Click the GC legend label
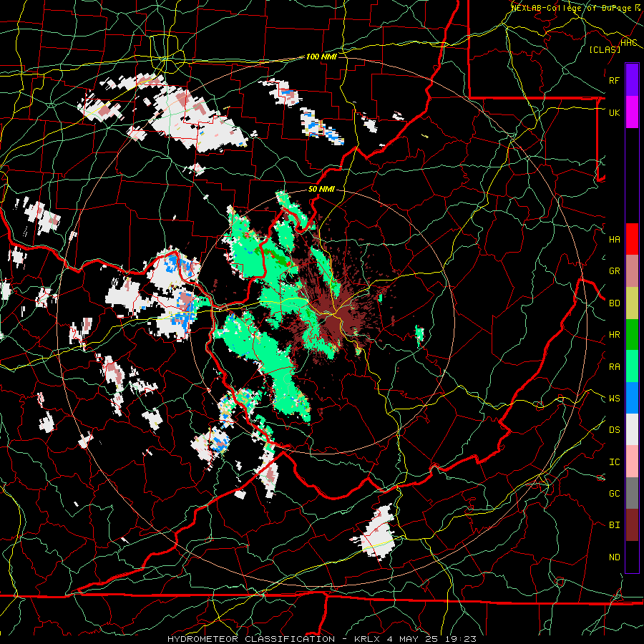This screenshot has width=644, height=644. (x=614, y=494)
